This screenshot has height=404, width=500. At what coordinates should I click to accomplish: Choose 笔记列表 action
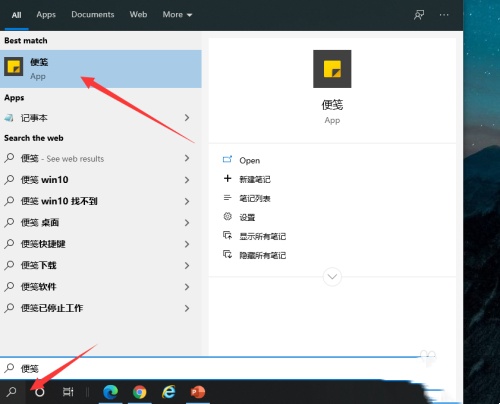pos(255,198)
